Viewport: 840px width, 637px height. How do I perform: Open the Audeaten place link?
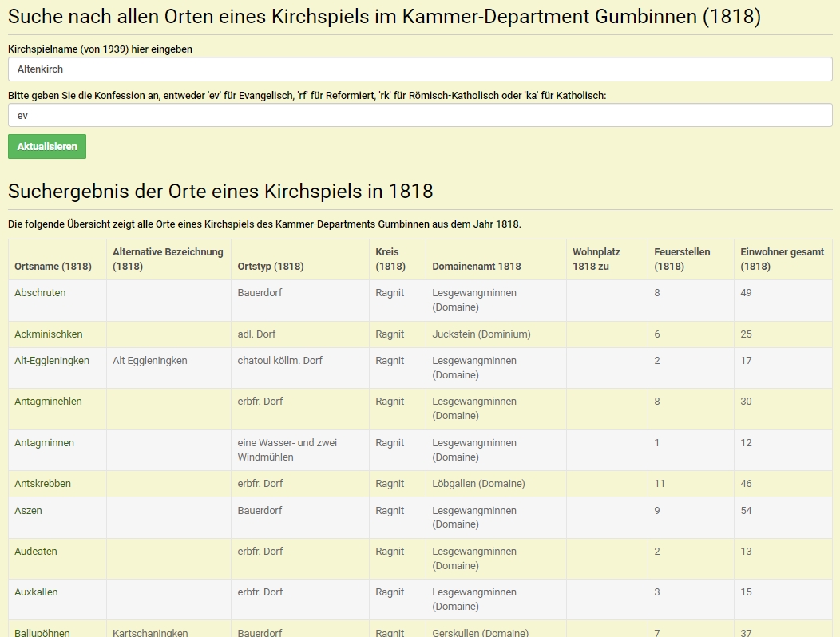pos(36,552)
